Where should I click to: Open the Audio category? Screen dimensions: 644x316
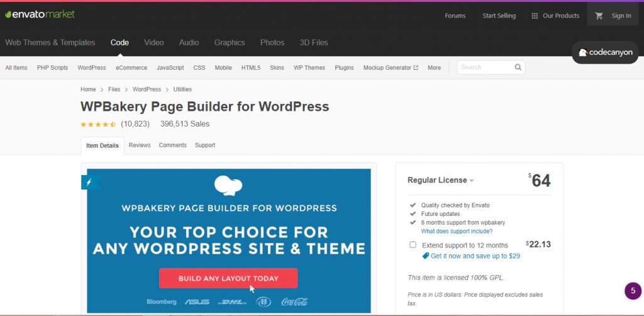click(189, 42)
